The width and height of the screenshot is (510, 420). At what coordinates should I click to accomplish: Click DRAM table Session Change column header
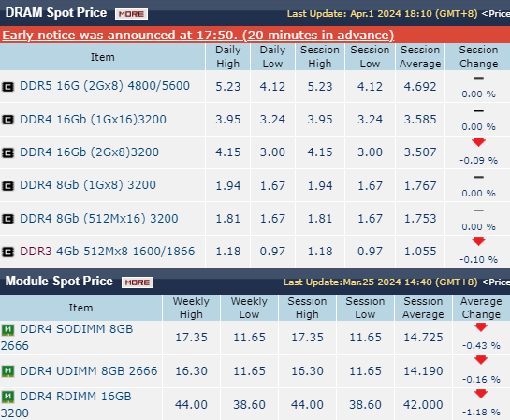click(x=478, y=56)
